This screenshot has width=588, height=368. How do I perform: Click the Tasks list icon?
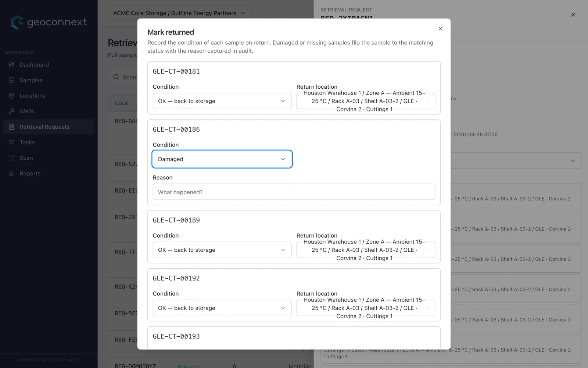(11, 142)
